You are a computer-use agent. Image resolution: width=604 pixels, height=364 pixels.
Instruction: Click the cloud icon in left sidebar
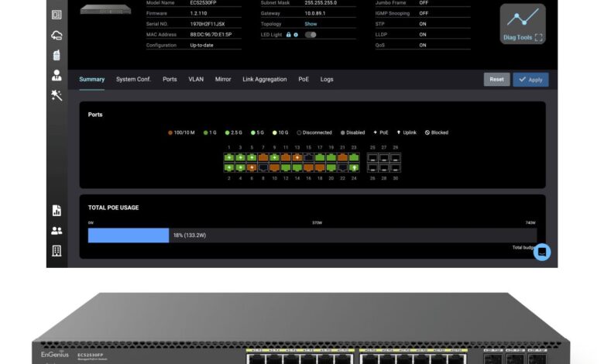point(57,35)
